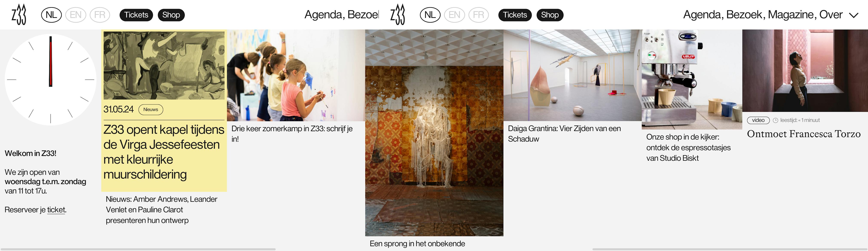
Task: Expand the Agenda, Bezoek, Magazine, Over menu chevron
Action: (x=854, y=15)
